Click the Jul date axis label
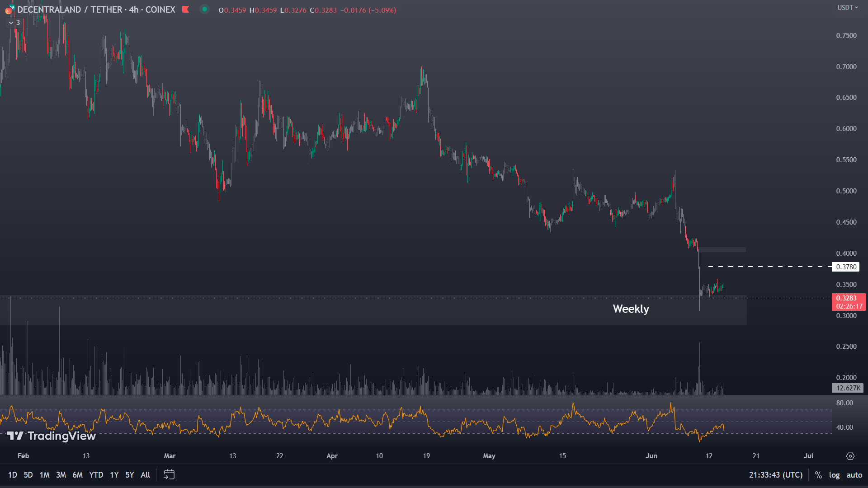The width and height of the screenshot is (868, 488). pyautogui.click(x=808, y=456)
